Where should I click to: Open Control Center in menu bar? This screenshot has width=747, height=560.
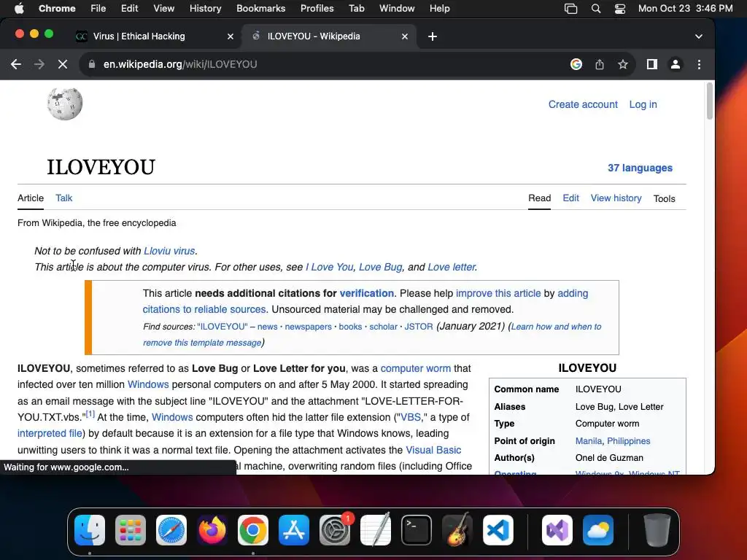620,9
